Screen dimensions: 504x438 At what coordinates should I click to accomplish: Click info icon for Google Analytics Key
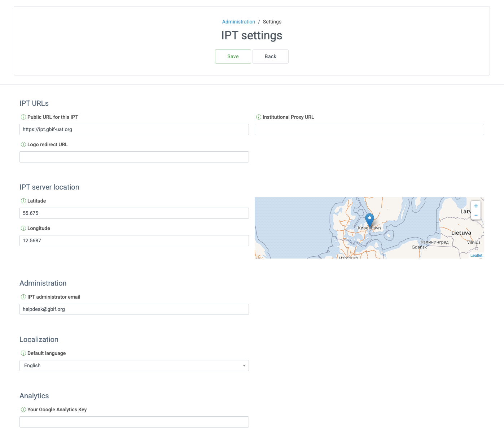tap(23, 409)
